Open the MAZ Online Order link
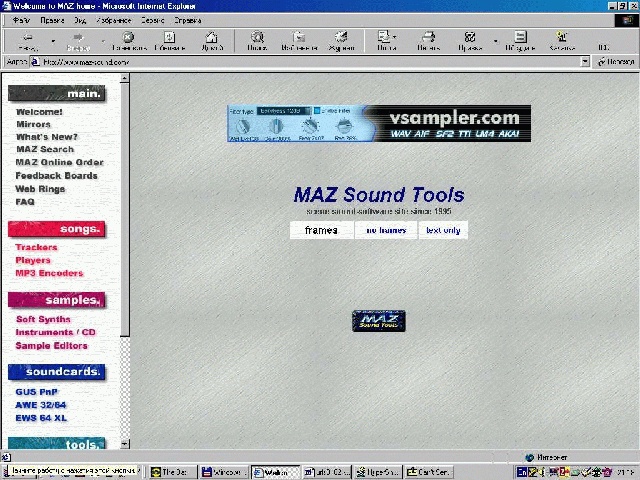 pos(59,162)
